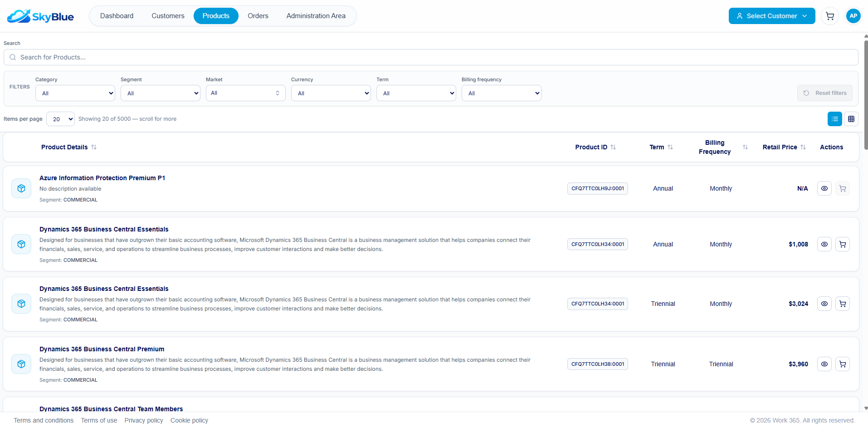This screenshot has width=868, height=428.
Task: Click the Reset filters button
Action: (x=824, y=93)
